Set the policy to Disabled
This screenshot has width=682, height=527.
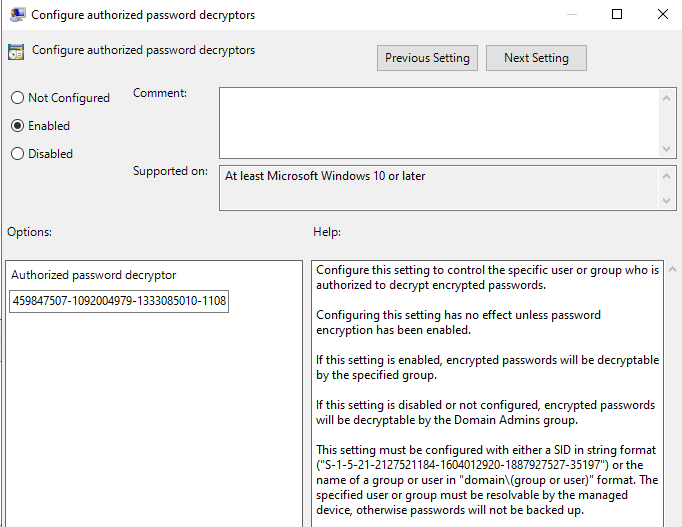[17, 154]
